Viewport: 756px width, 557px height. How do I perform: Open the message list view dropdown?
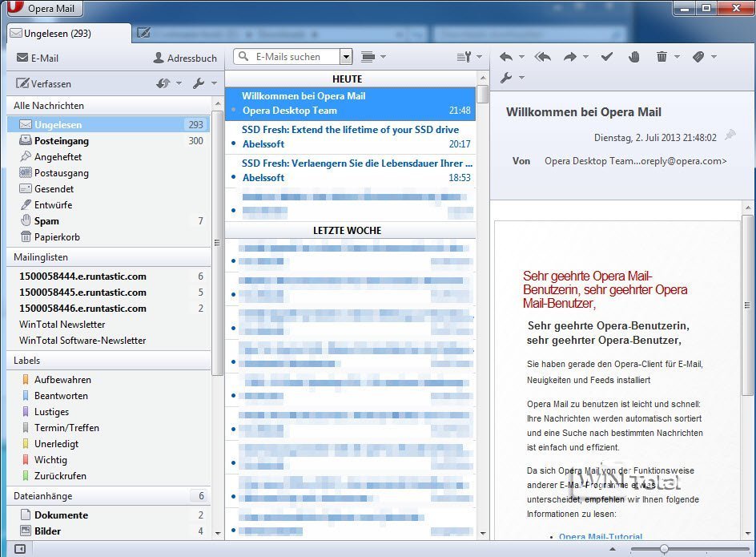pos(373,57)
